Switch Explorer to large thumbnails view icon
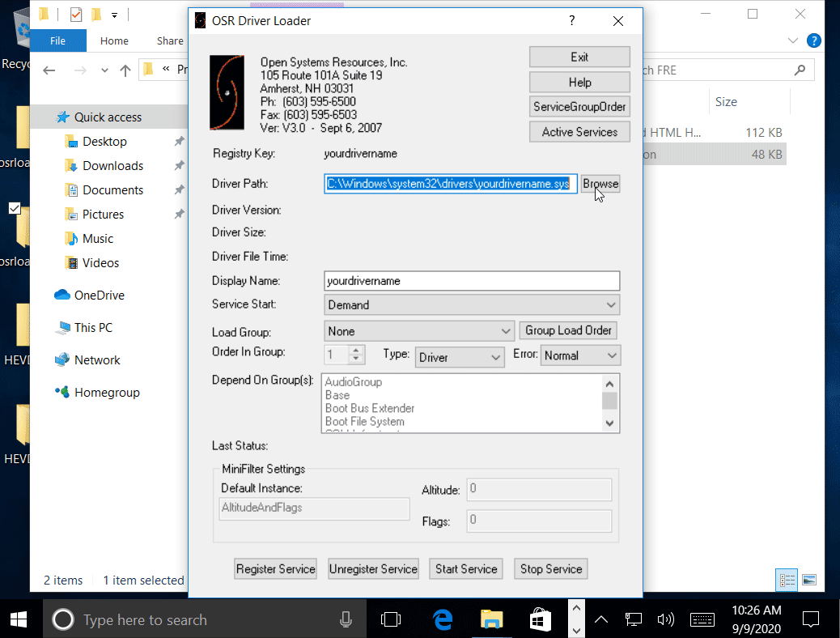The height and width of the screenshot is (638, 840). click(809, 580)
